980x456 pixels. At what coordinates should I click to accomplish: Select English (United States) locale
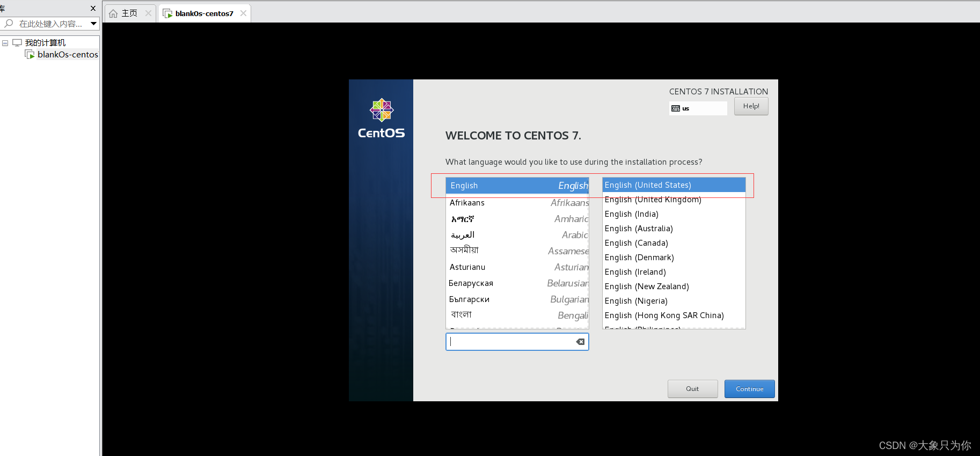(674, 185)
